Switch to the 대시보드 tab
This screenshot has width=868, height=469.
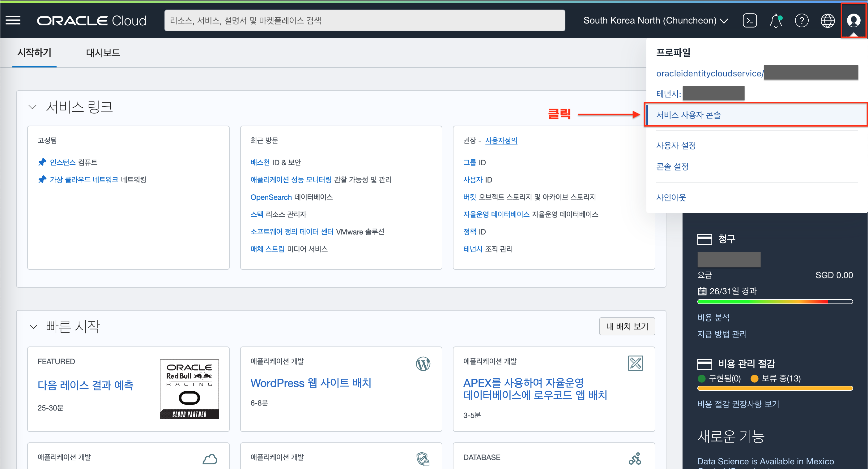click(x=103, y=53)
